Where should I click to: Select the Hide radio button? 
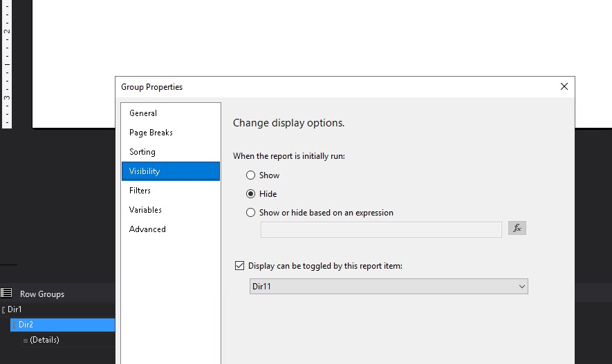(250, 193)
